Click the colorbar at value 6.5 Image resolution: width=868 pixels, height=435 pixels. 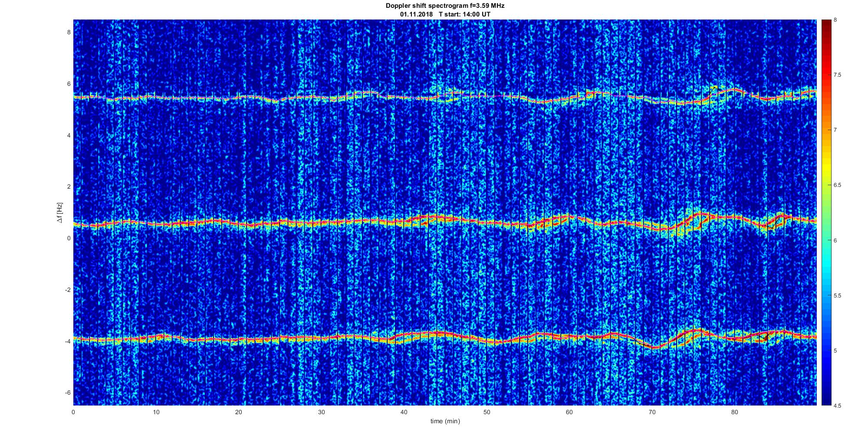[x=826, y=185]
